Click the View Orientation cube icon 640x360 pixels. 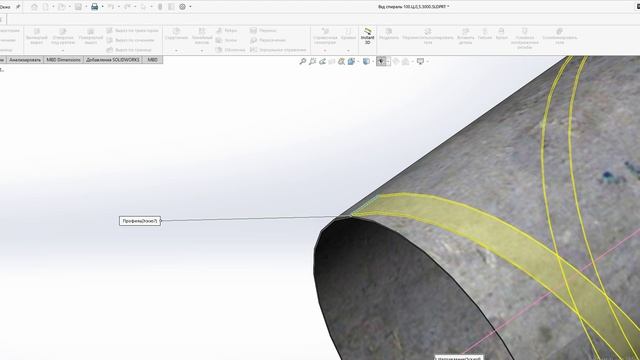pyautogui.click(x=351, y=61)
